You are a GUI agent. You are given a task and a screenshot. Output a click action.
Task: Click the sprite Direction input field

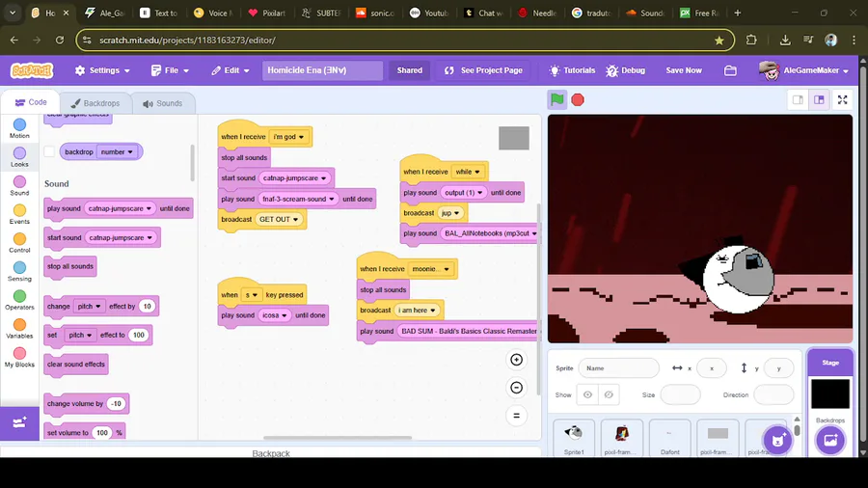pyautogui.click(x=773, y=395)
